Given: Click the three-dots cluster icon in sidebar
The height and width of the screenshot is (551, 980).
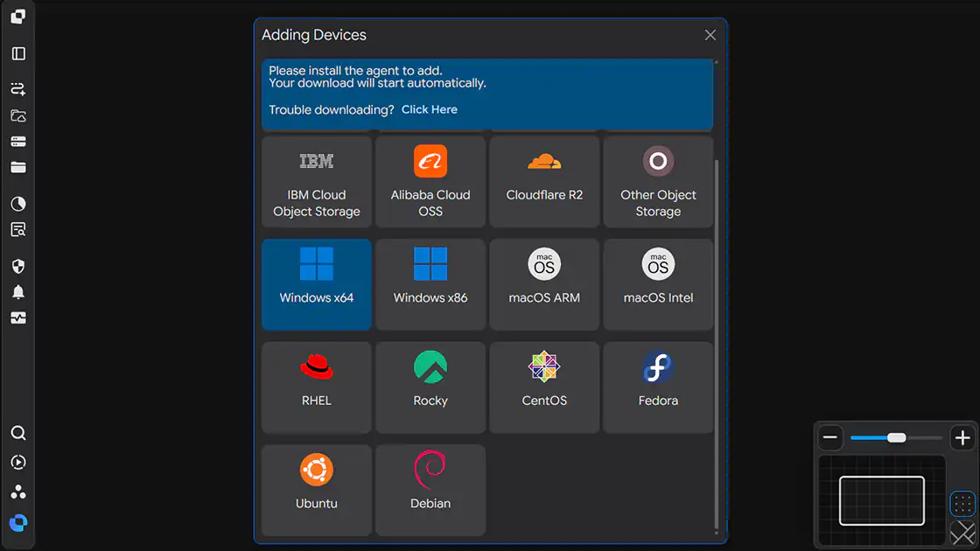Looking at the screenshot, I should 18,492.
